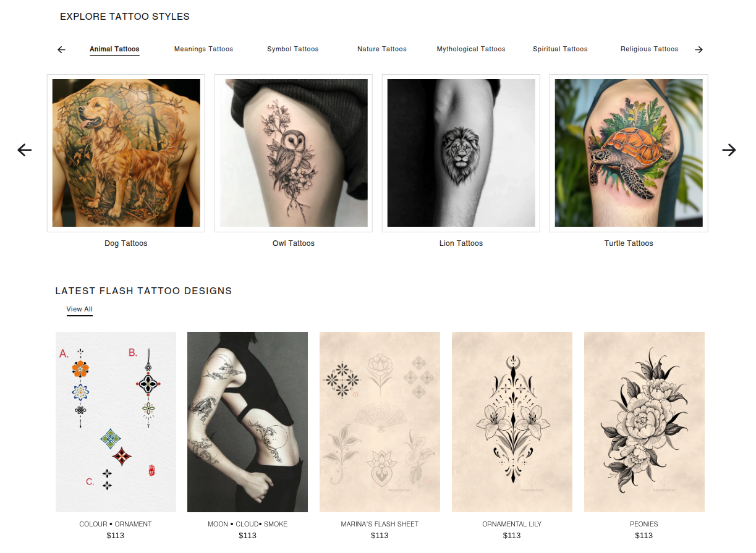756x553 pixels.
Task: Open the Religious Tattoos tab
Action: [x=649, y=49]
